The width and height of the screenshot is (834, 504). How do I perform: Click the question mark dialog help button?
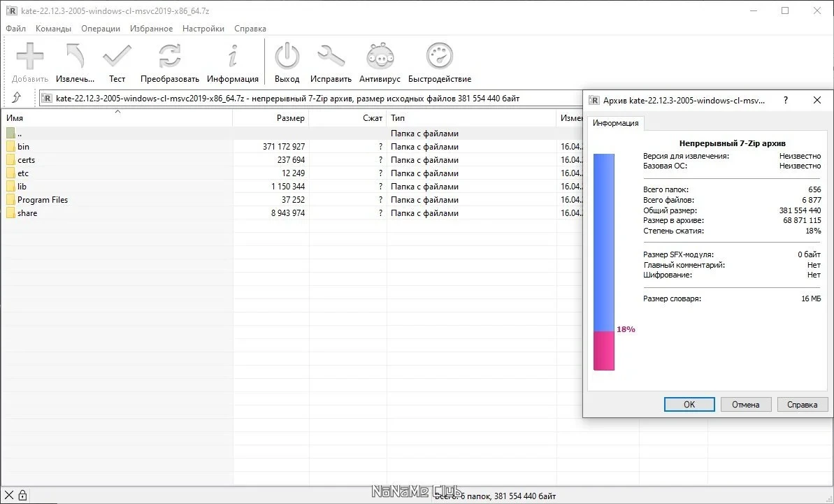[x=786, y=100]
